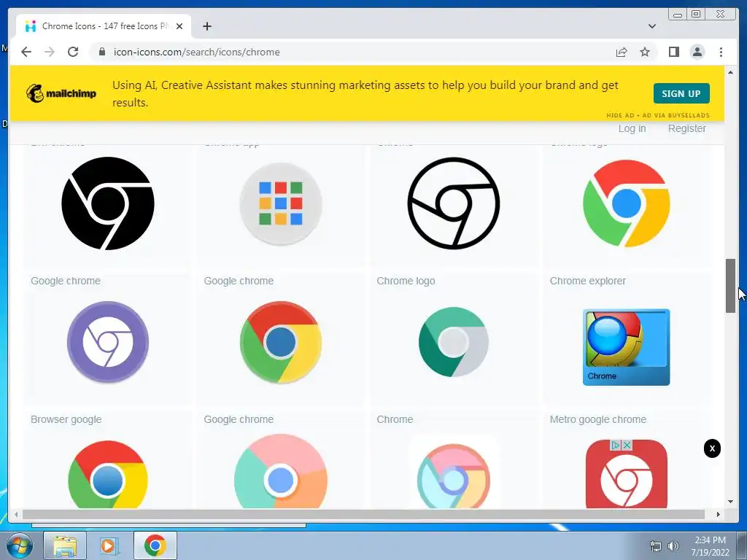
Task: Click the 'Chrome logo' label above teal icon
Action: [x=406, y=281]
